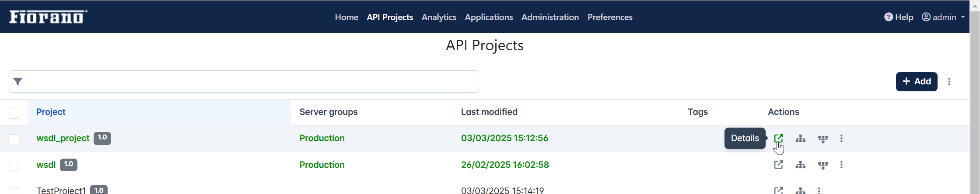The height and width of the screenshot is (194, 980).
Task: Go to the Analytics menu
Action: pos(439,17)
